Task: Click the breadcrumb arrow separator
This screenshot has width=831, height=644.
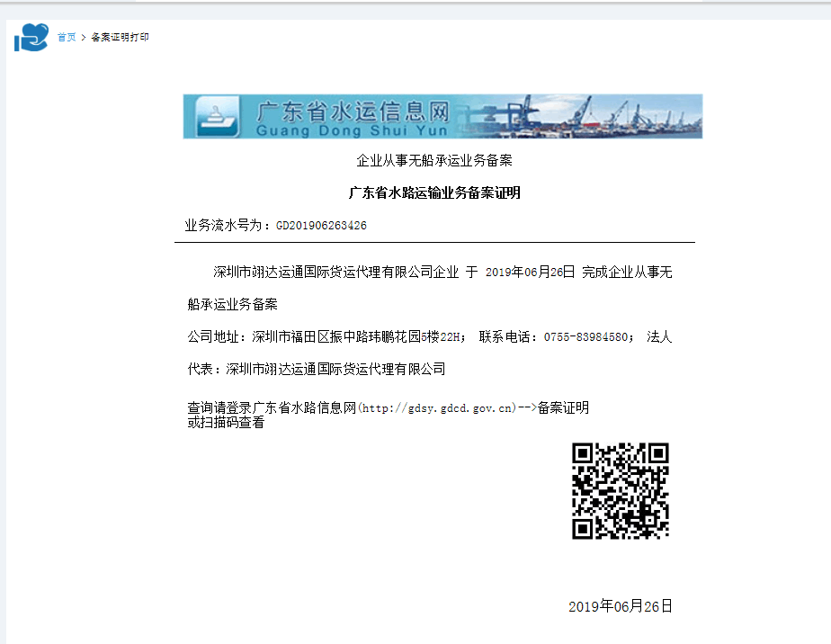Action: [84, 38]
